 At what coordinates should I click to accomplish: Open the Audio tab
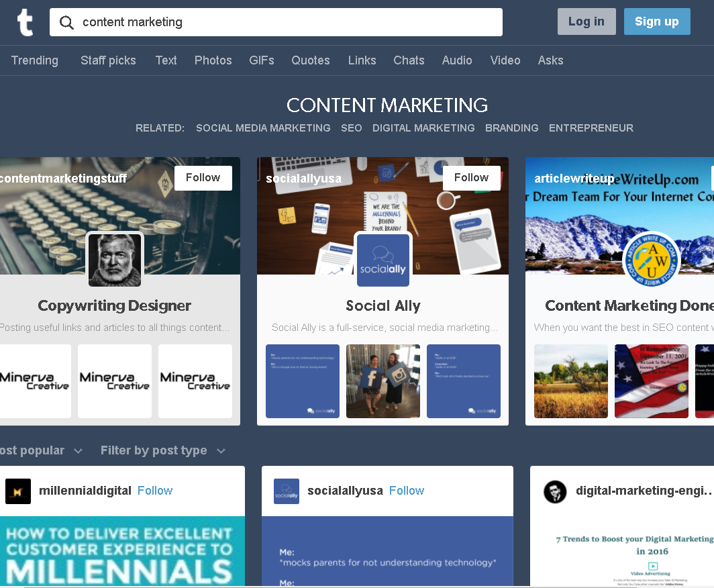pos(457,60)
